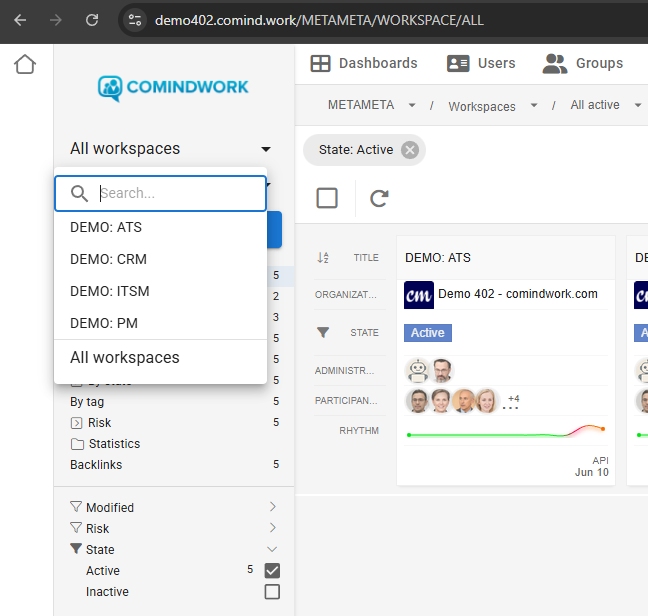Expand the Risk view arrow icon
Screen dimensions: 648x616
pos(76,423)
